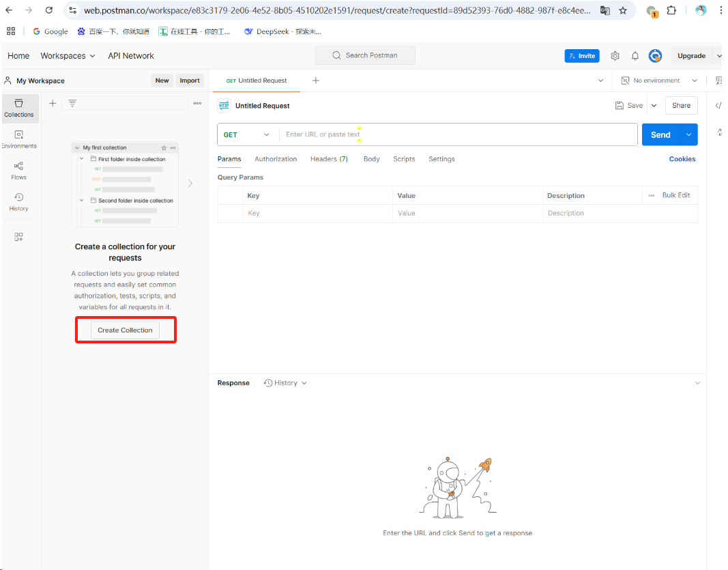Click the Bulk Edit link
This screenshot has height=570, width=728.
click(676, 195)
